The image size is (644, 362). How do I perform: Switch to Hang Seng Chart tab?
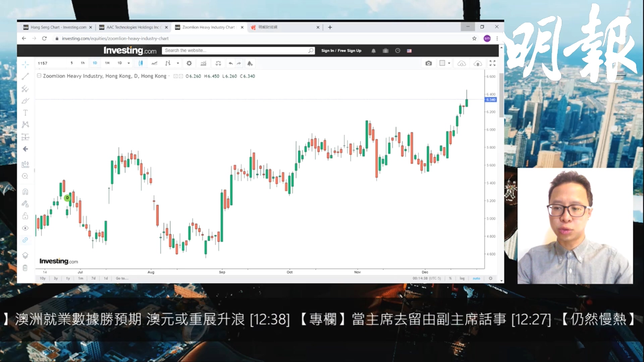point(58,27)
